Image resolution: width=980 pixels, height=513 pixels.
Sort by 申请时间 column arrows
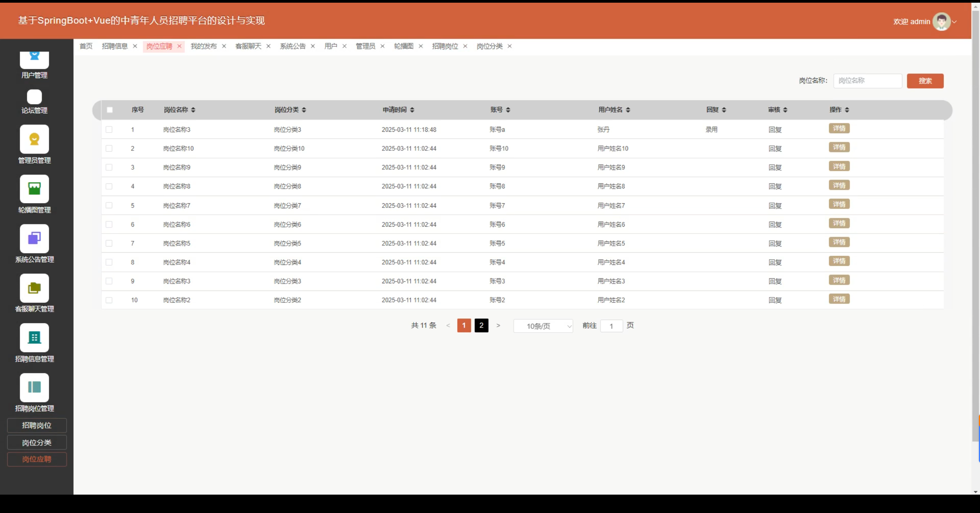click(412, 110)
